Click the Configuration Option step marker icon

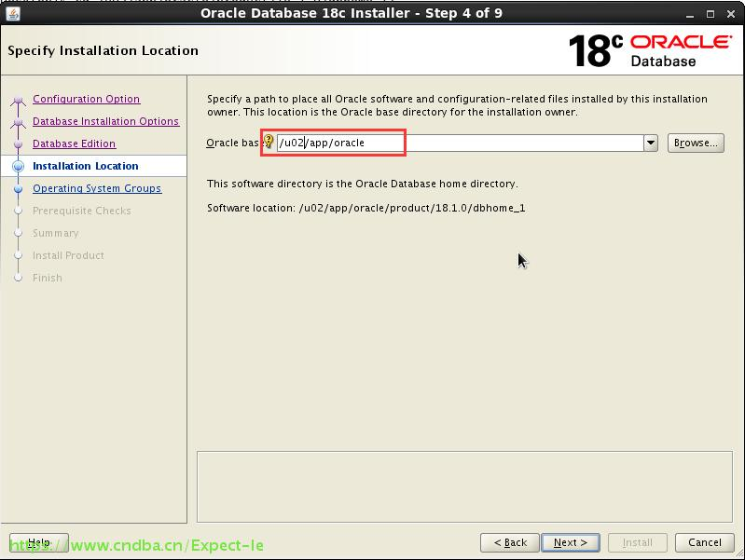coord(18,100)
